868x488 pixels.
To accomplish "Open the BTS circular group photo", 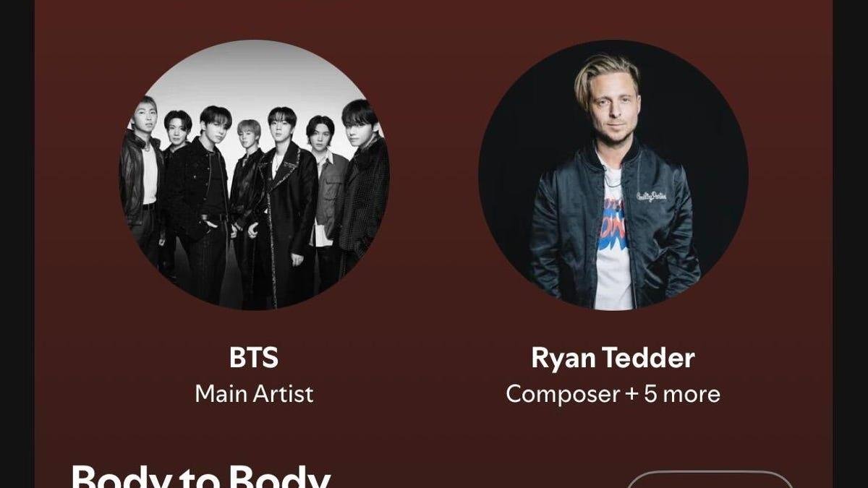I will [254, 175].
